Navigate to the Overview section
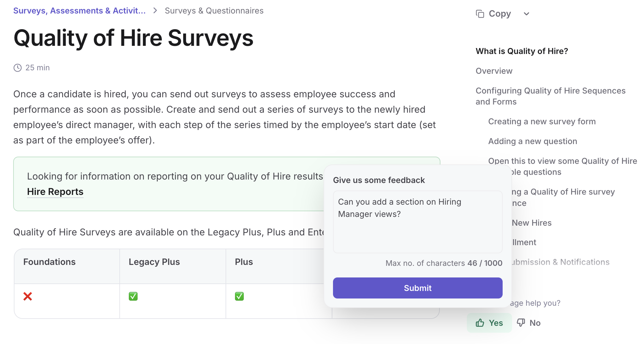Image resolution: width=644 pixels, height=344 pixels. [x=494, y=71]
